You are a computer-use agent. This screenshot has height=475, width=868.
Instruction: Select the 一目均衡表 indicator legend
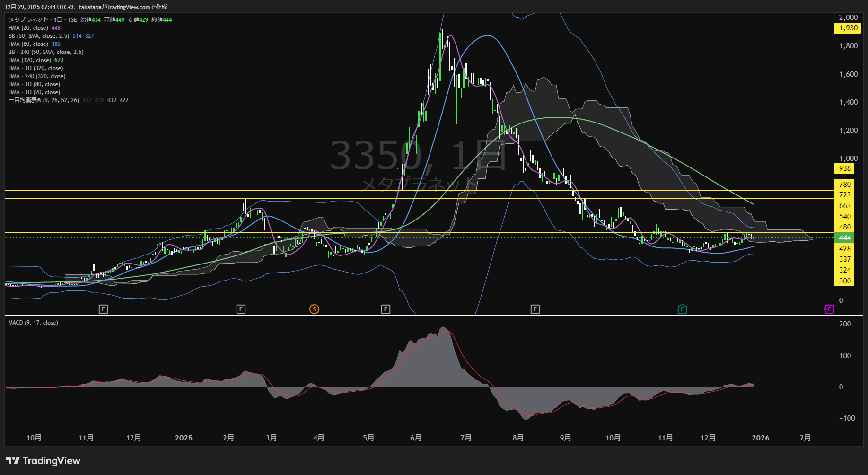44,100
